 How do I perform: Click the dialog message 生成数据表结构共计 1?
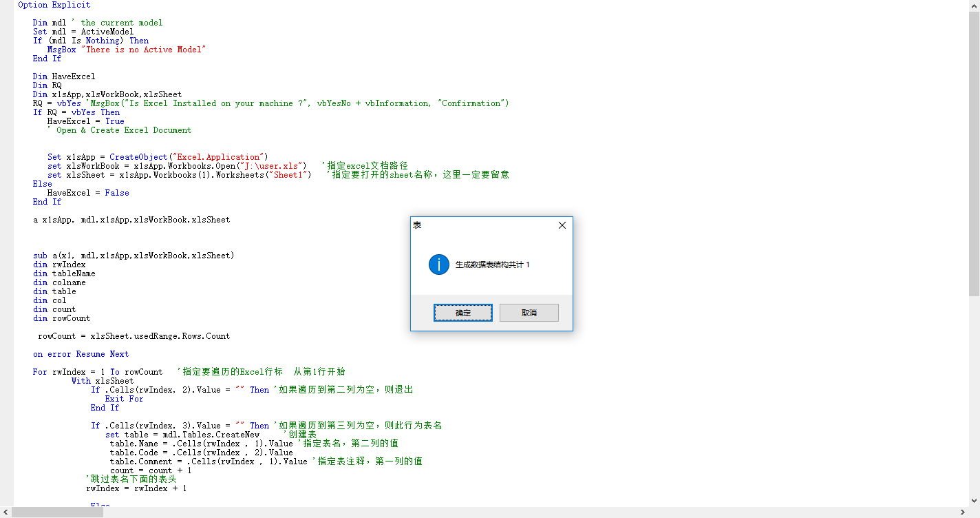click(x=493, y=265)
